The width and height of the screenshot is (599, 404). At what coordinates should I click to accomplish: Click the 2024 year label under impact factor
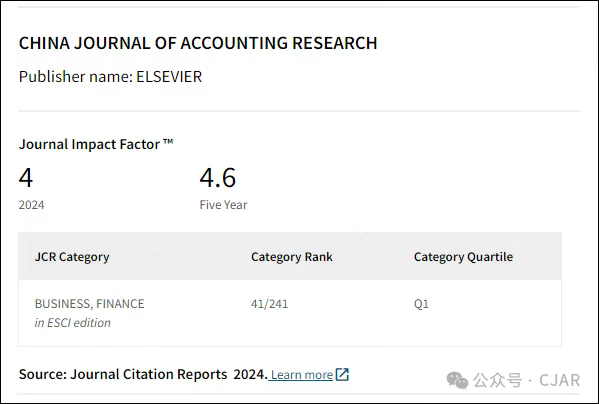pyautogui.click(x=31, y=205)
